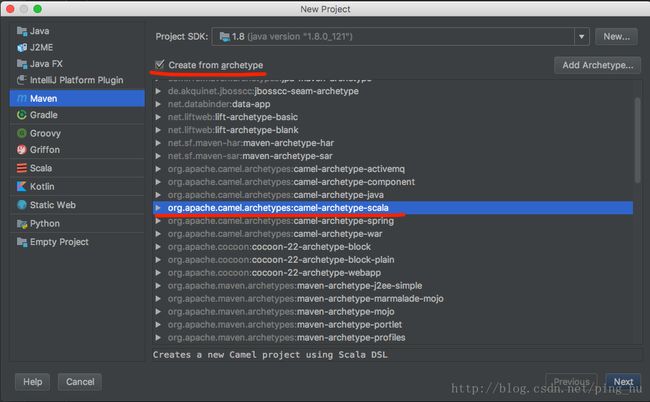Select Griffon in the project type list

click(77, 150)
